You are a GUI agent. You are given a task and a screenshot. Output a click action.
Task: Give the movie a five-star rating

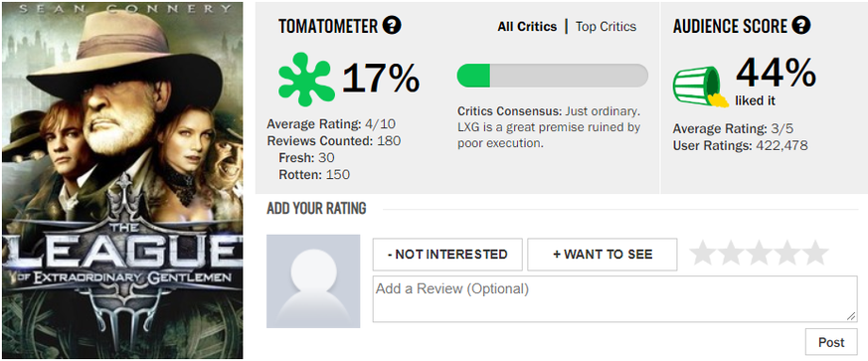(x=815, y=253)
